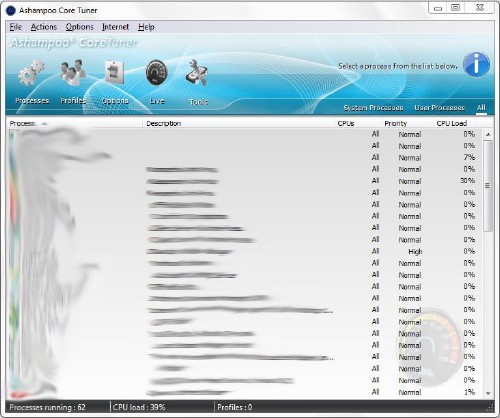Click the Processes running : 62 status

[47, 407]
